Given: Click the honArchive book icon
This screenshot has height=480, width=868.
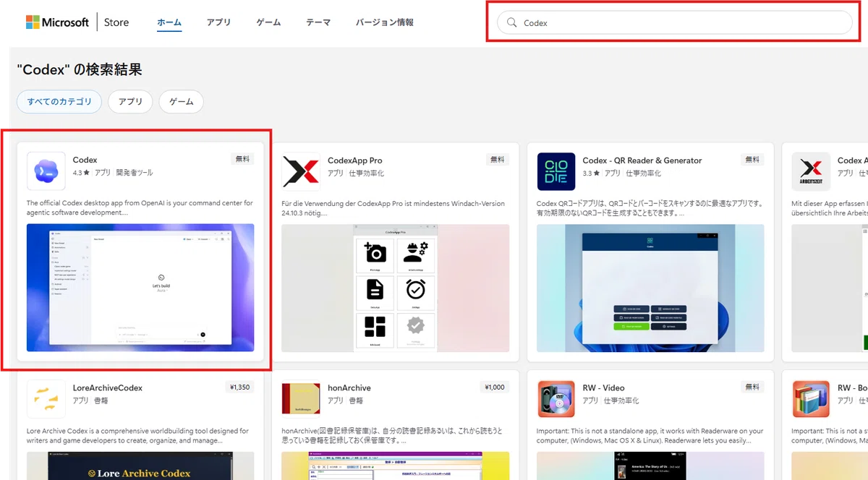Looking at the screenshot, I should pyautogui.click(x=300, y=399).
